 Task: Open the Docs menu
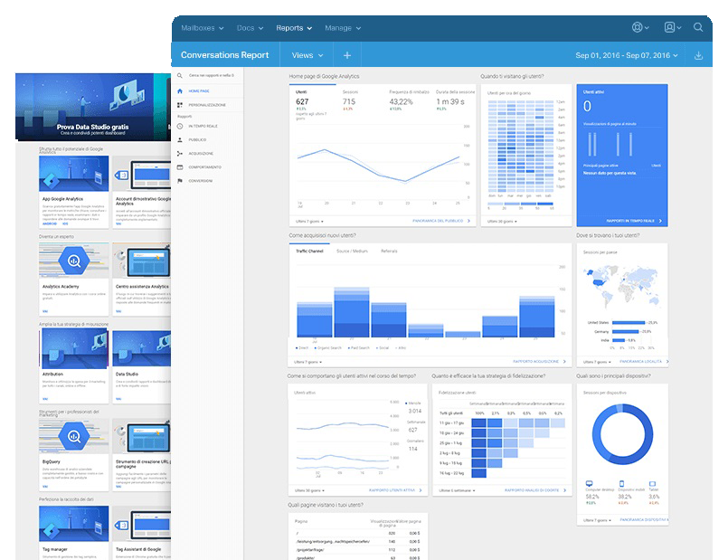250,28
